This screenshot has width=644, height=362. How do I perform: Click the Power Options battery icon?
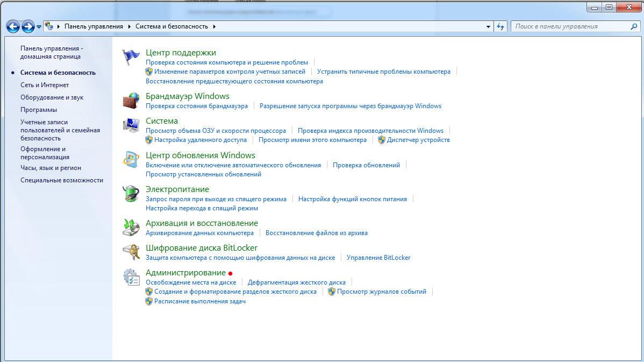131,194
